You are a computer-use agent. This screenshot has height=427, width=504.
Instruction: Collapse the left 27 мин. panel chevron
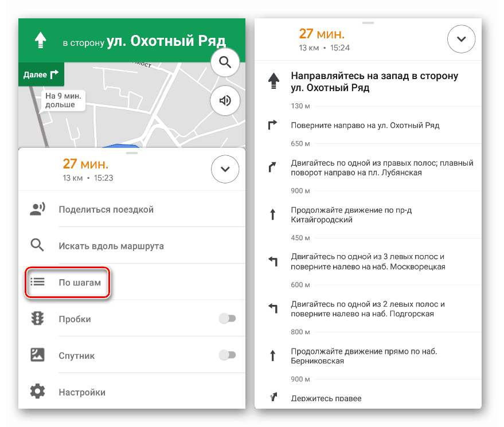click(225, 169)
